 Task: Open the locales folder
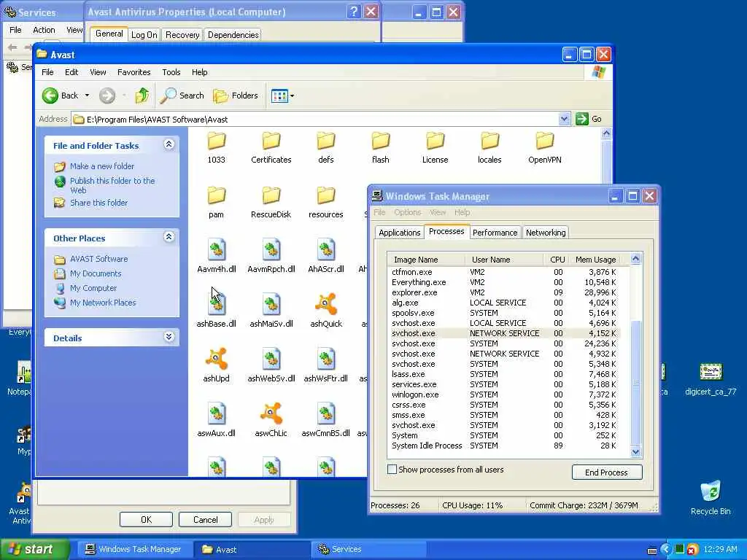coord(489,148)
